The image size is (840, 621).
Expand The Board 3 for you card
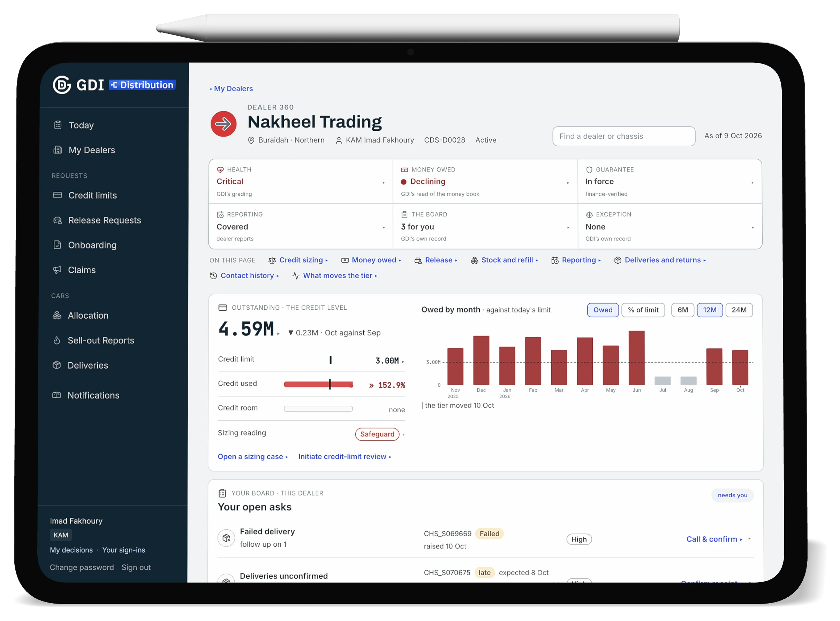[x=485, y=227]
